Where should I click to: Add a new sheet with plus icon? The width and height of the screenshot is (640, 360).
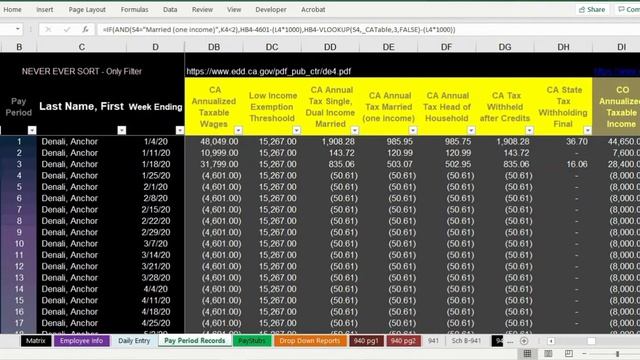point(524,341)
